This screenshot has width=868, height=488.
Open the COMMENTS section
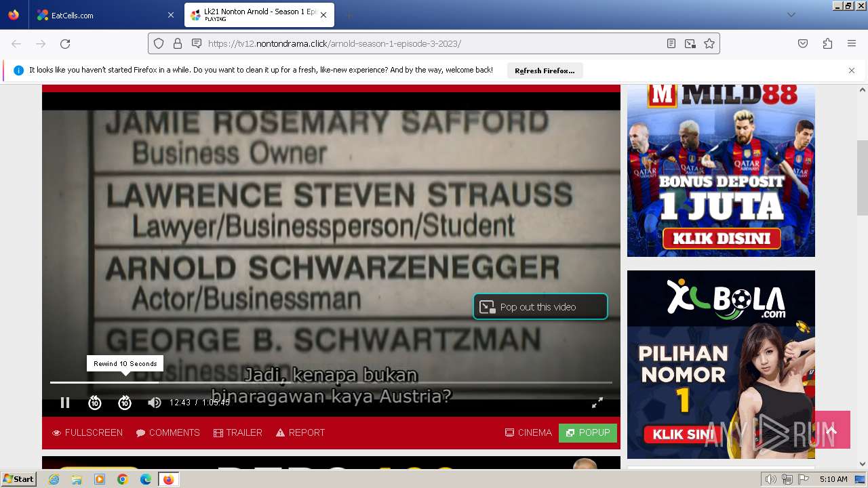point(167,432)
